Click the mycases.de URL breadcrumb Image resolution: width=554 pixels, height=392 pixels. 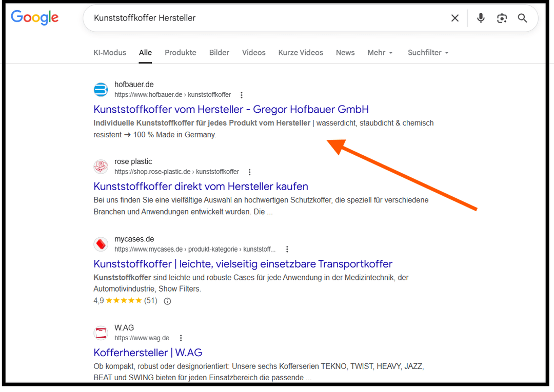[x=195, y=249]
